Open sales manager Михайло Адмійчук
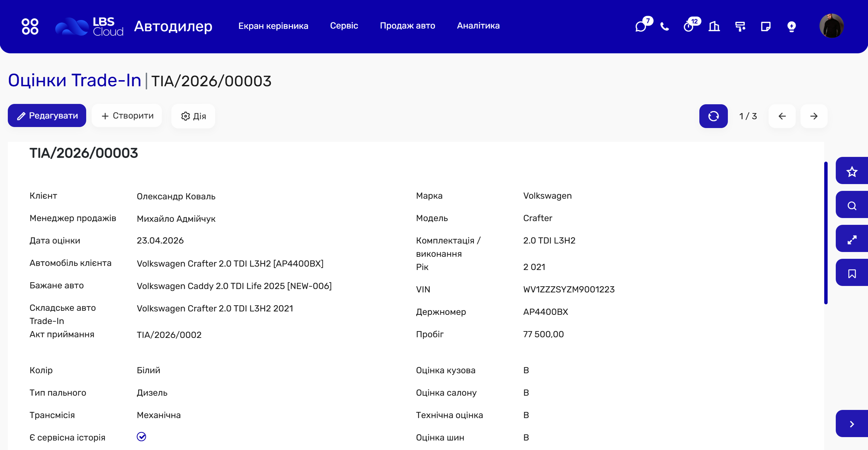Viewport: 868px width, 450px height. 176,219
